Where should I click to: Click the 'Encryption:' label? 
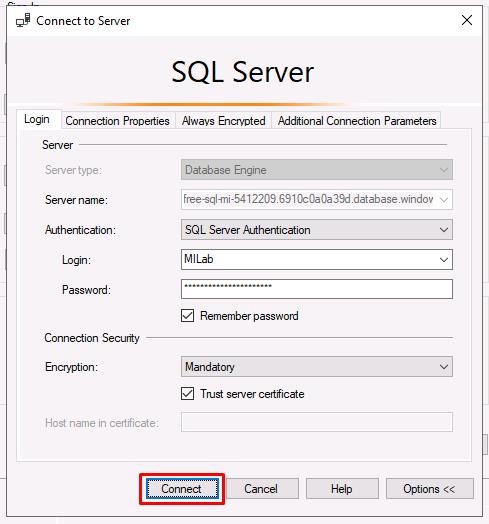[x=72, y=367]
